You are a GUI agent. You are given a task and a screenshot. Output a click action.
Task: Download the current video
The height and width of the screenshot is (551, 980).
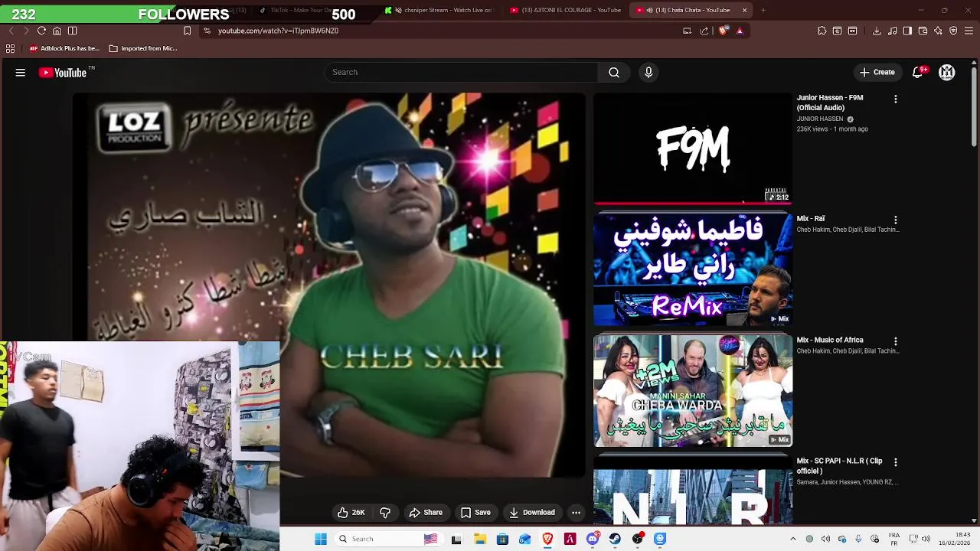pos(532,513)
